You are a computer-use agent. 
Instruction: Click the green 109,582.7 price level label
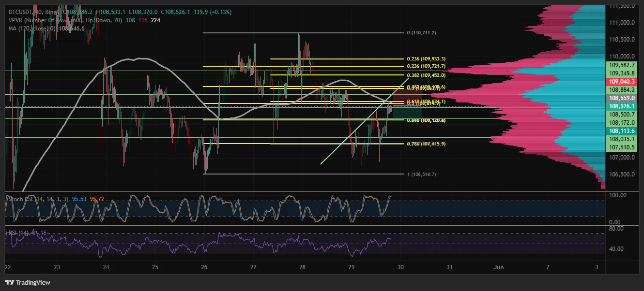(622, 65)
